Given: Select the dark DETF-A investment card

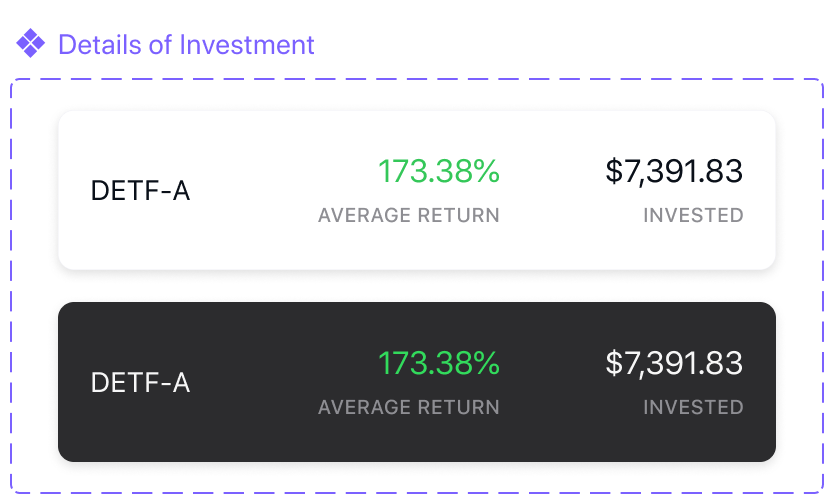Looking at the screenshot, I should (x=416, y=382).
